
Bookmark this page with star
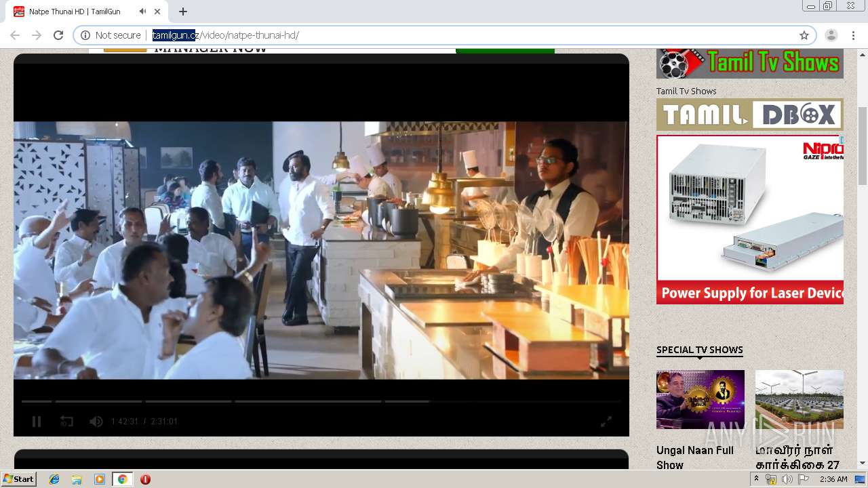pos(804,35)
